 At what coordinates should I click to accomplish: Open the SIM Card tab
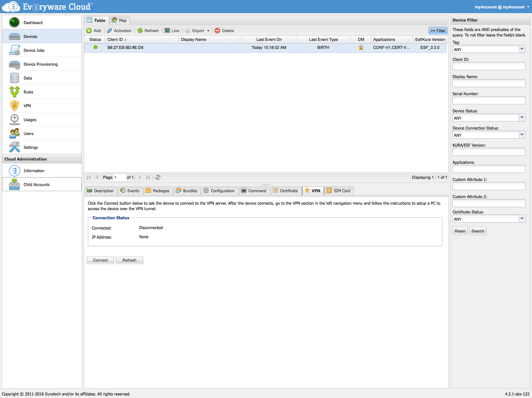coord(339,191)
